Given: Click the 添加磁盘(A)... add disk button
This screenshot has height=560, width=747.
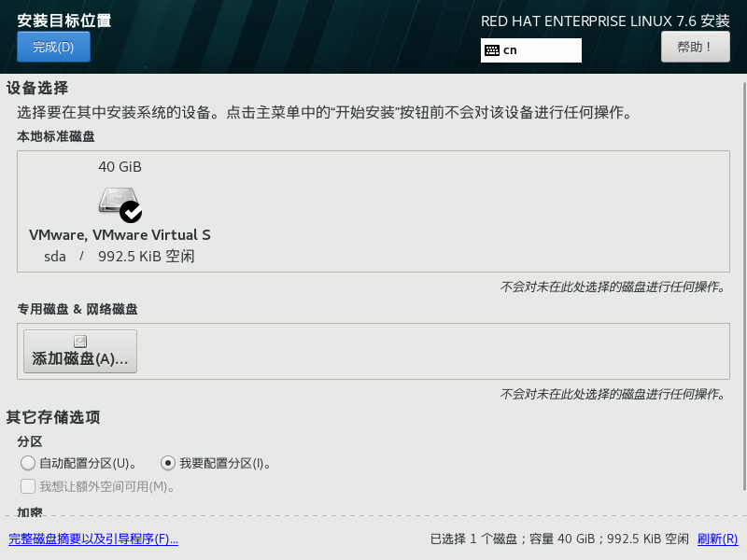Looking at the screenshot, I should 80,351.
